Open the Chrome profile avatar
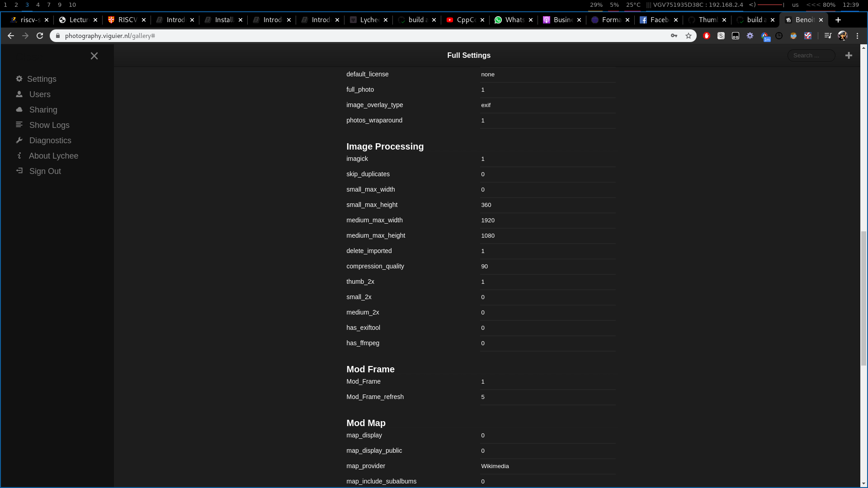Image resolution: width=868 pixels, height=488 pixels. point(843,36)
